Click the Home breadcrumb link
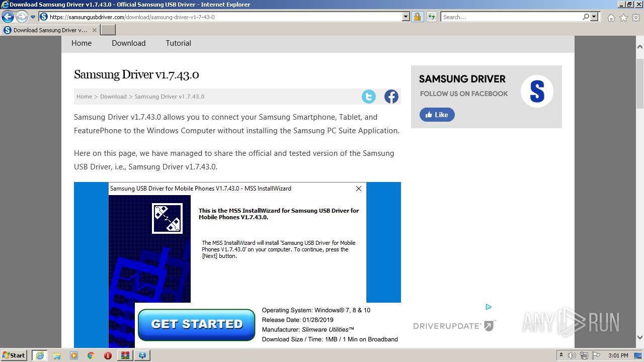The height and width of the screenshot is (362, 644). click(84, 97)
